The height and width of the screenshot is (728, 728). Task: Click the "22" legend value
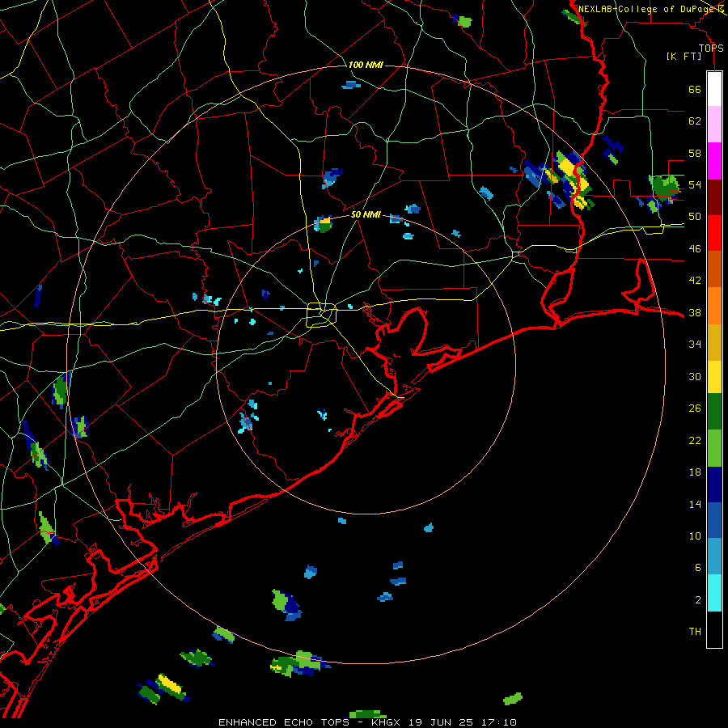tap(695, 440)
